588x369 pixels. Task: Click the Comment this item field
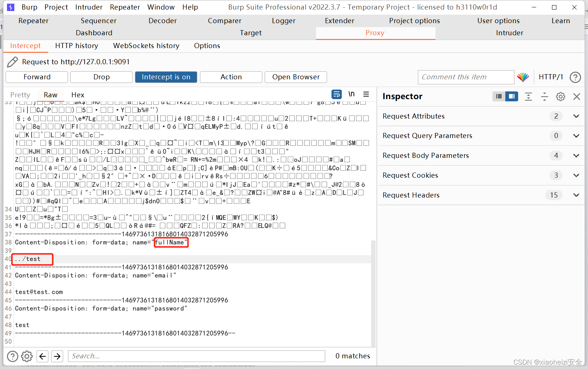click(466, 77)
